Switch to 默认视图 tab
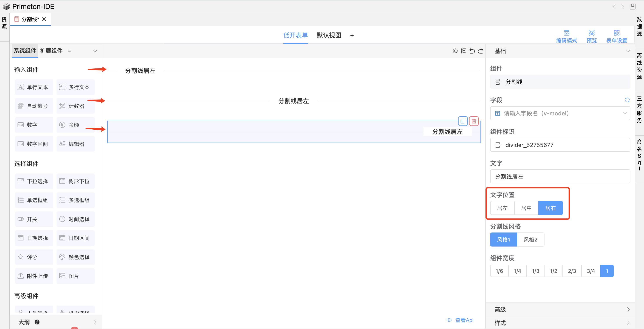 click(329, 35)
